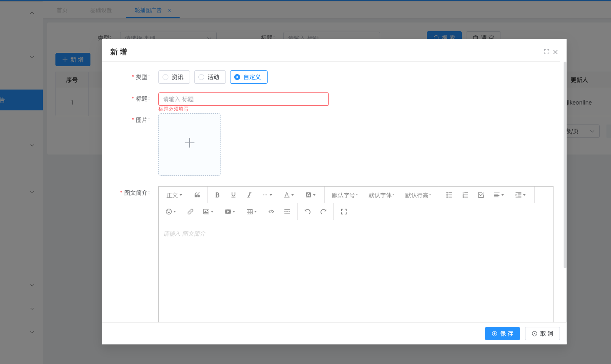Viewport: 611px width, 364px height.
Task: Open the 默认字号 font size dropdown
Action: pos(345,195)
